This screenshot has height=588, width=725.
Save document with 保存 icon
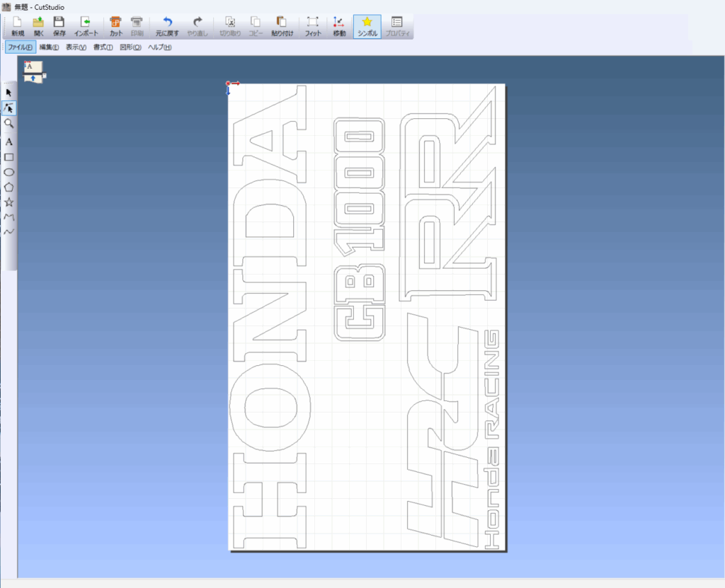59,26
